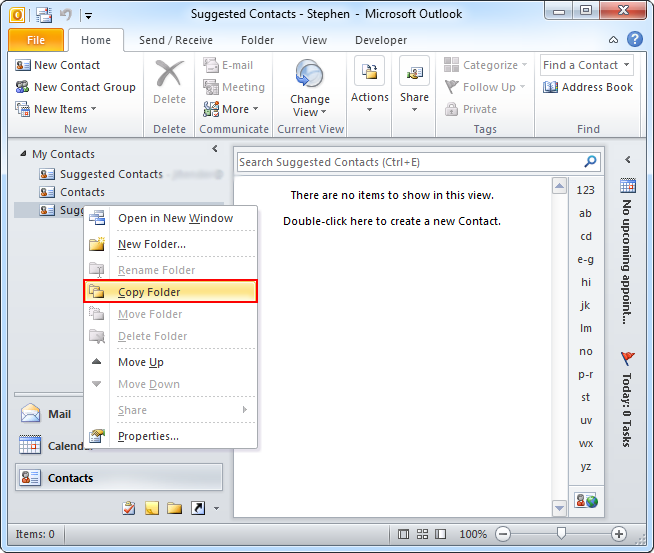
Task: Open the File tab
Action: click(x=36, y=40)
